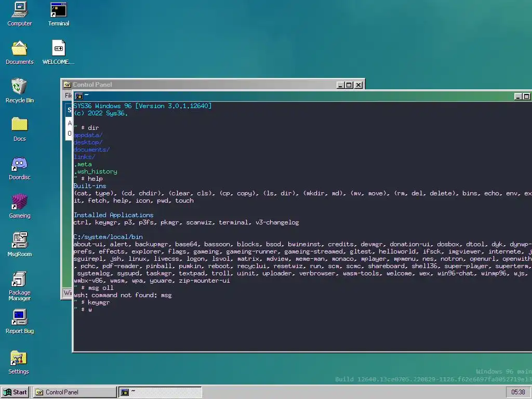Screen dimensions: 532x399
Task: Click the 'C:/system/local/bin' path text
Action: [108, 237]
